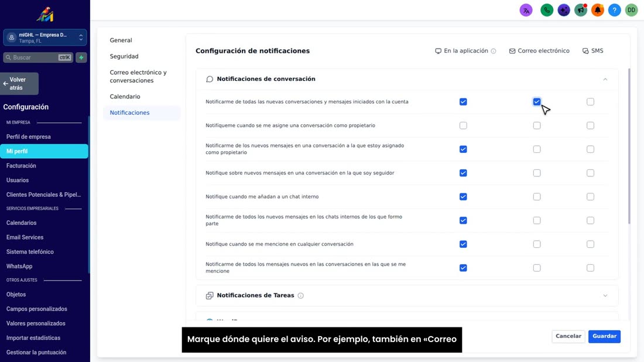Click the green lightning quick actions icon
The image size is (644, 362).
pos(81,57)
